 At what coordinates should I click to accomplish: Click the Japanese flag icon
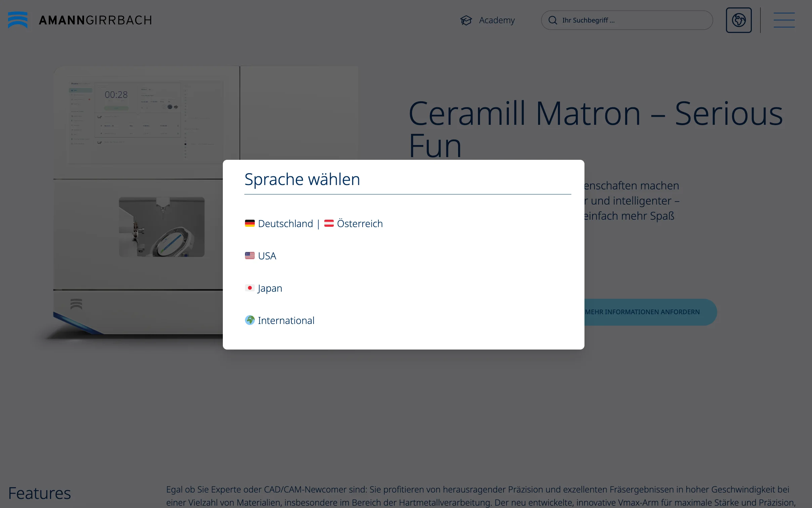(x=250, y=288)
